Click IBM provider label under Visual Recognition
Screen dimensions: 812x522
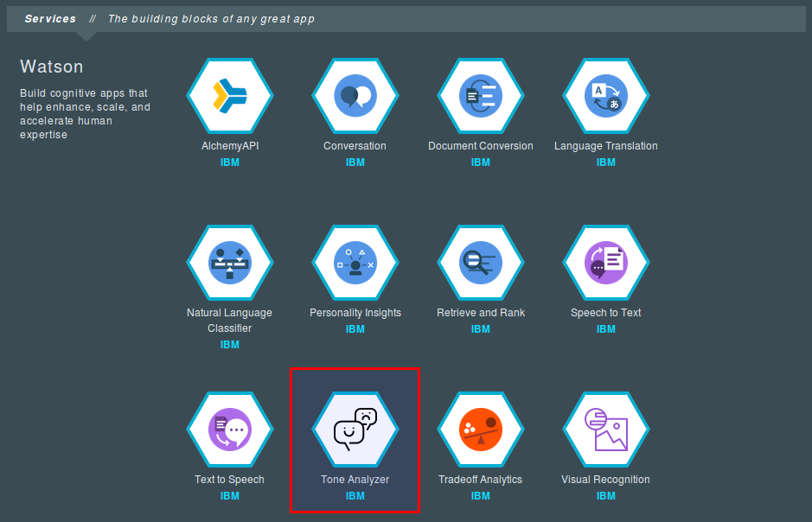coord(606,496)
